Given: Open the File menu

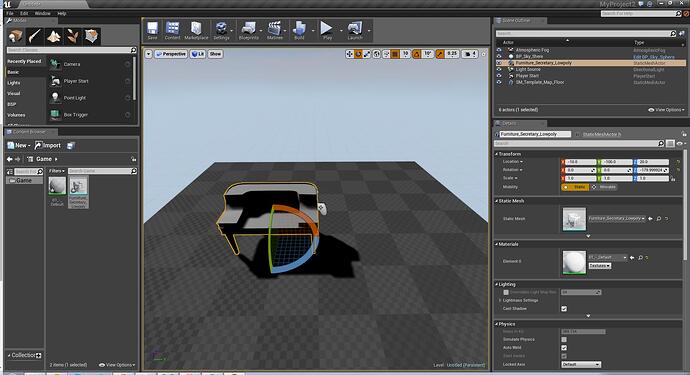Looking at the screenshot, I should pyautogui.click(x=10, y=13).
